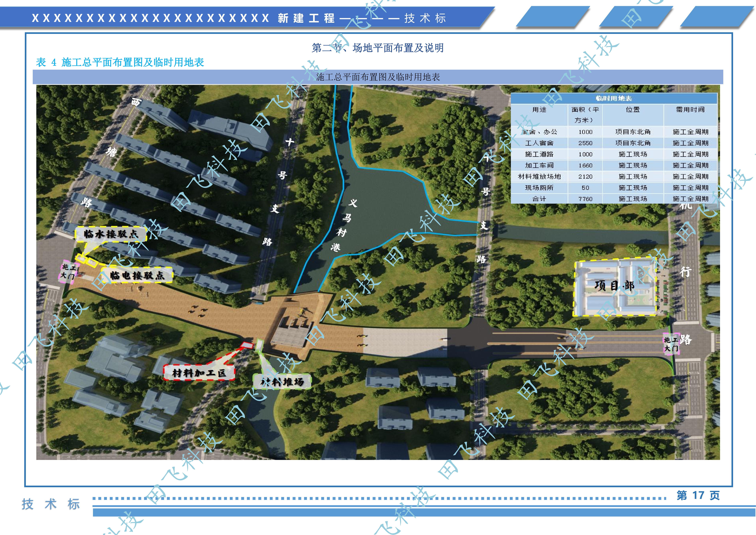Click 项目东北角 in the 宿舍、办公 row
The image size is (756, 535).
point(633,132)
